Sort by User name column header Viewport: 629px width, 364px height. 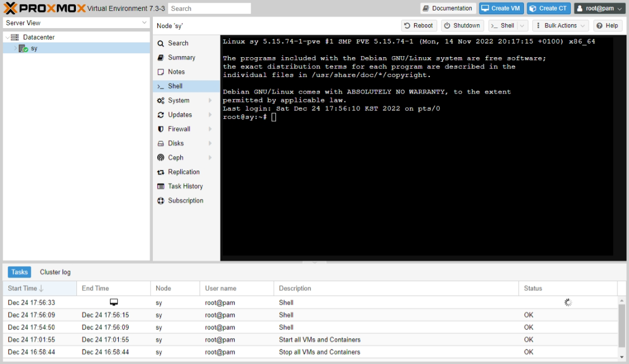click(236, 288)
